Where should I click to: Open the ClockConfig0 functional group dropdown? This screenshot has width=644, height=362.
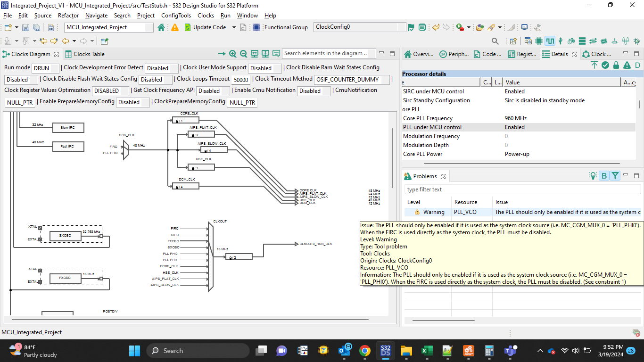[x=360, y=27]
